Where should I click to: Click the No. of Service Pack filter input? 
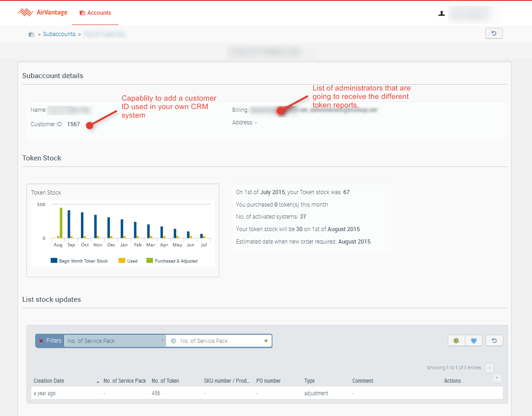click(x=217, y=341)
